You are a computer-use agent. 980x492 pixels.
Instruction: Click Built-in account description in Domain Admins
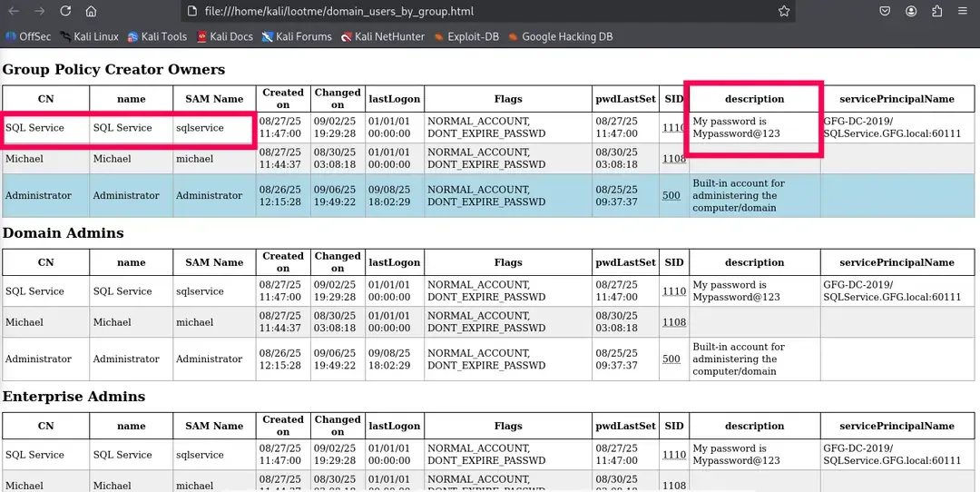click(x=738, y=359)
